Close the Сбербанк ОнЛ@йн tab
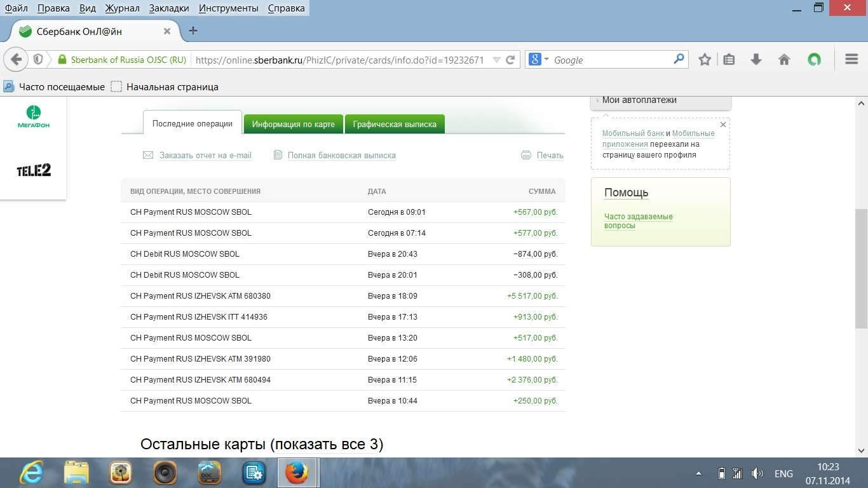 click(x=167, y=30)
